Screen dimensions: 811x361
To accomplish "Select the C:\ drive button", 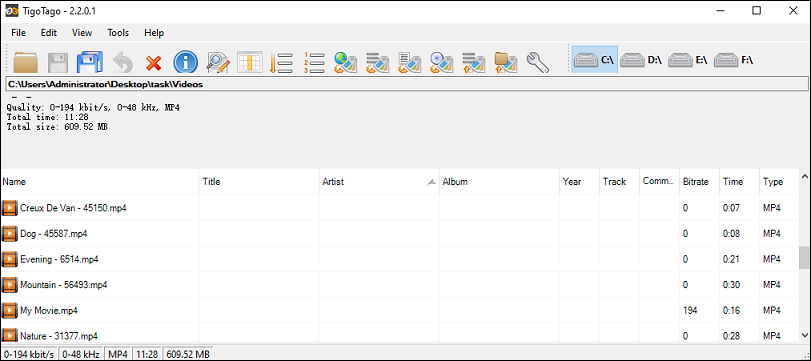I will [x=594, y=59].
